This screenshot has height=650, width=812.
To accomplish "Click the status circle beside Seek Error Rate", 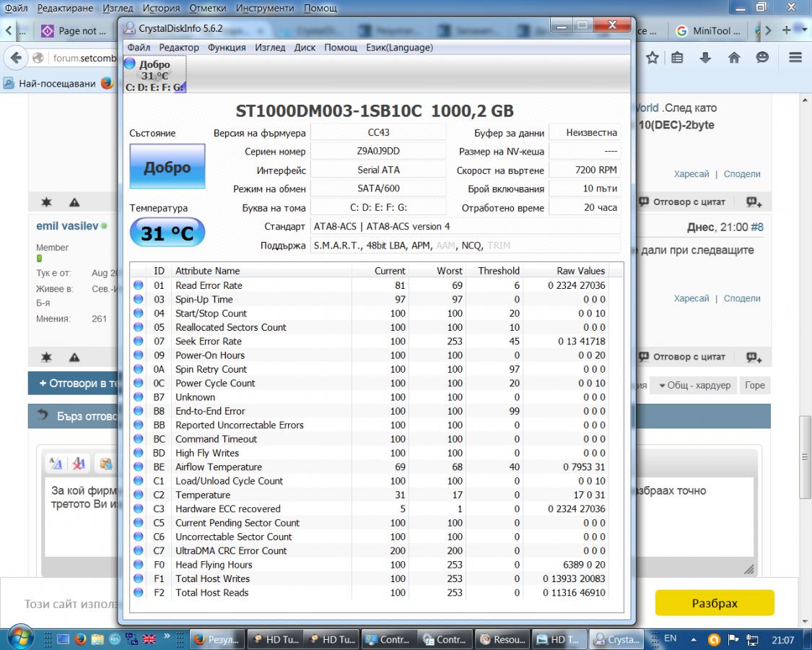I will [x=139, y=341].
